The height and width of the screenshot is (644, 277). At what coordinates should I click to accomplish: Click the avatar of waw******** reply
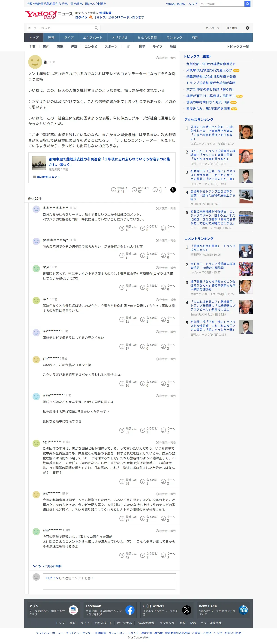pos(36,397)
